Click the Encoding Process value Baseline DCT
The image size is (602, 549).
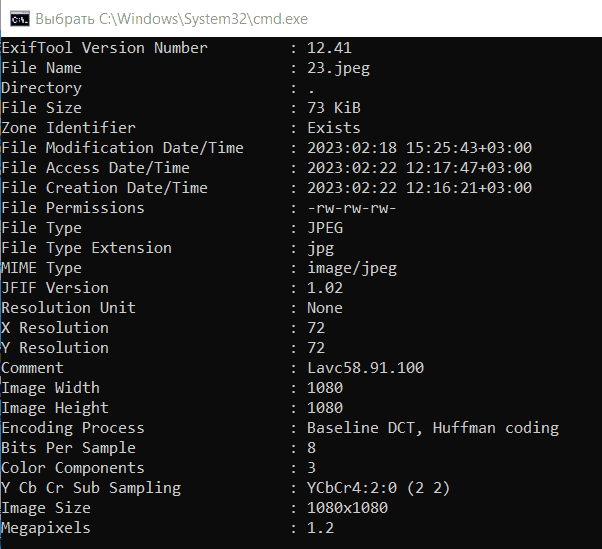coord(361,428)
